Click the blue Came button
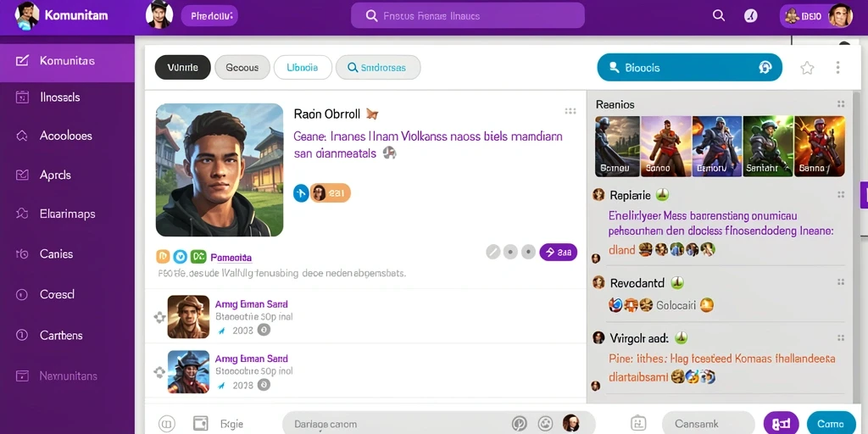The image size is (868, 434). [x=831, y=424]
